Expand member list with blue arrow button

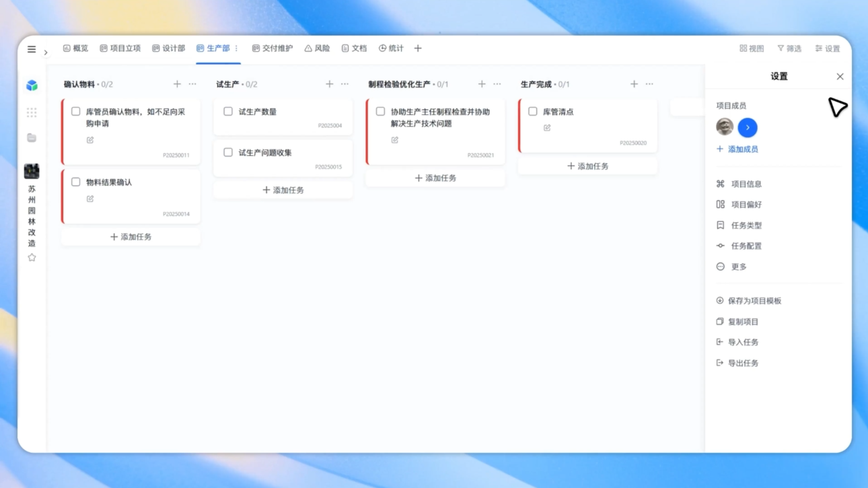[748, 127]
